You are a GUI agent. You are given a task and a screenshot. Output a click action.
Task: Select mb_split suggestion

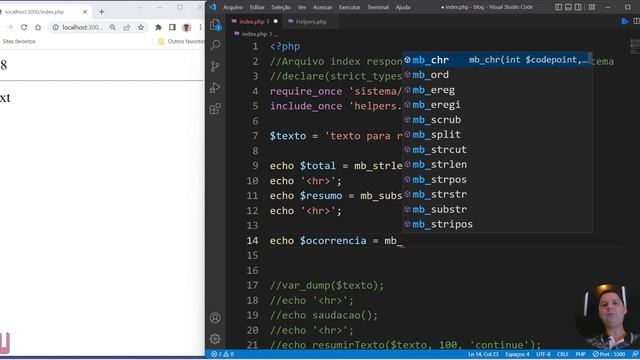pos(498,135)
